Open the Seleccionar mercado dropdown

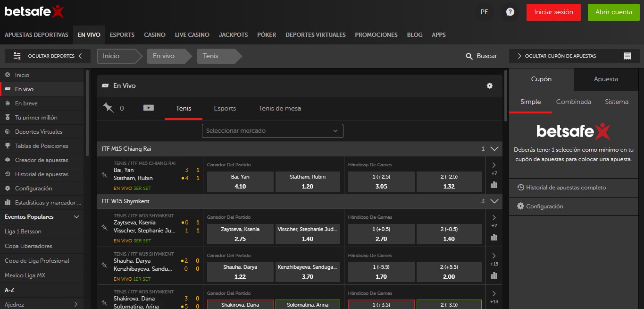(272, 131)
